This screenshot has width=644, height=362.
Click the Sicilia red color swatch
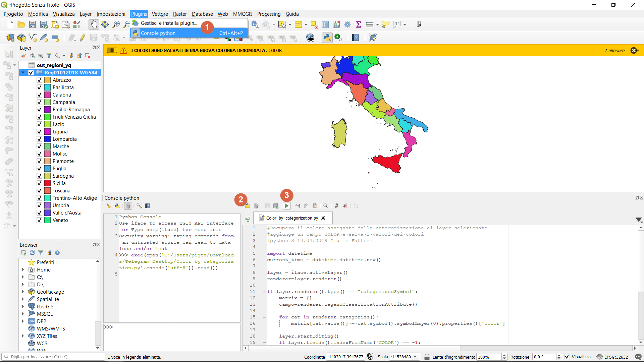[48, 183]
